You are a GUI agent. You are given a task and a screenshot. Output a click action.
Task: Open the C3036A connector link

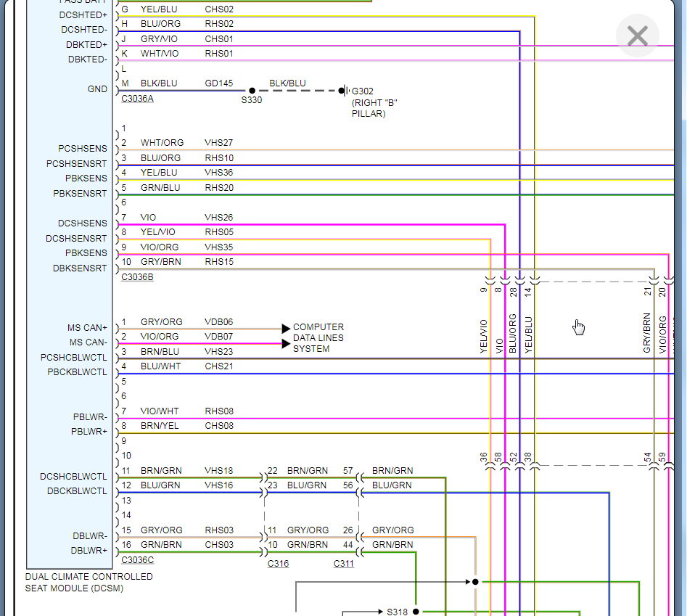pyautogui.click(x=137, y=99)
